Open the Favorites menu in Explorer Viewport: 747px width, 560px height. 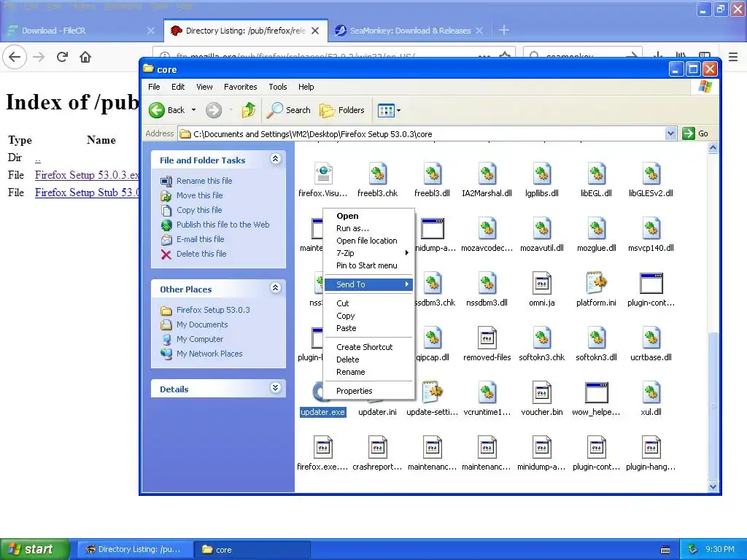click(240, 87)
